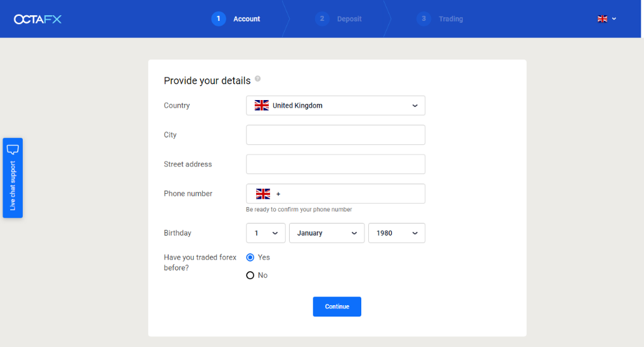Click the OctaFX logo

(x=37, y=19)
